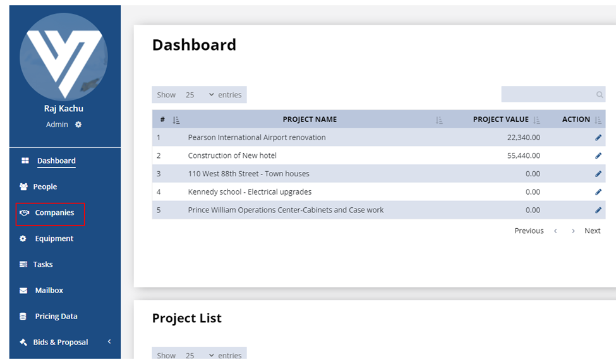Open the Dashboard entries count dropdown
Screen dimensions: 616x364
click(199, 95)
